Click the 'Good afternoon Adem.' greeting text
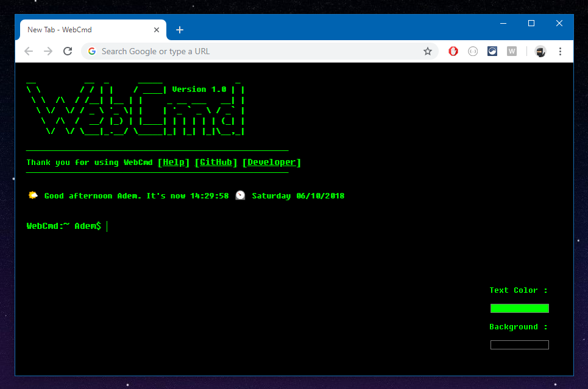 [x=93, y=196]
